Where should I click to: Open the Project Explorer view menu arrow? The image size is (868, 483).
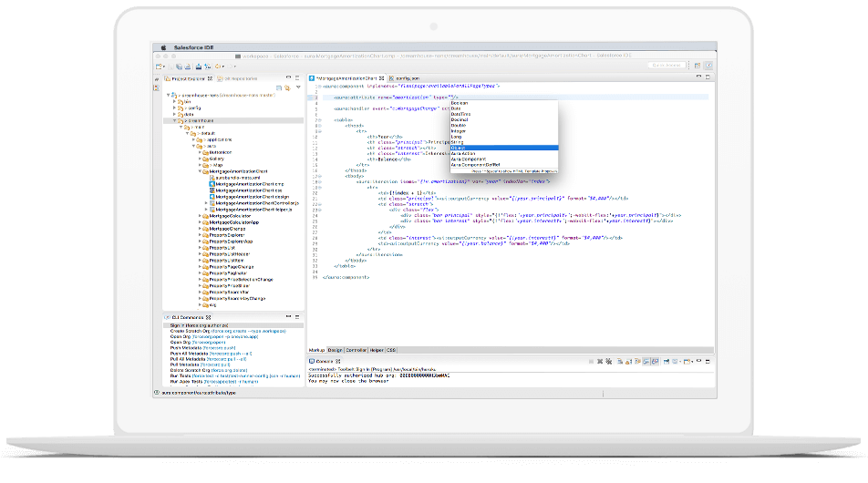pos(298,87)
